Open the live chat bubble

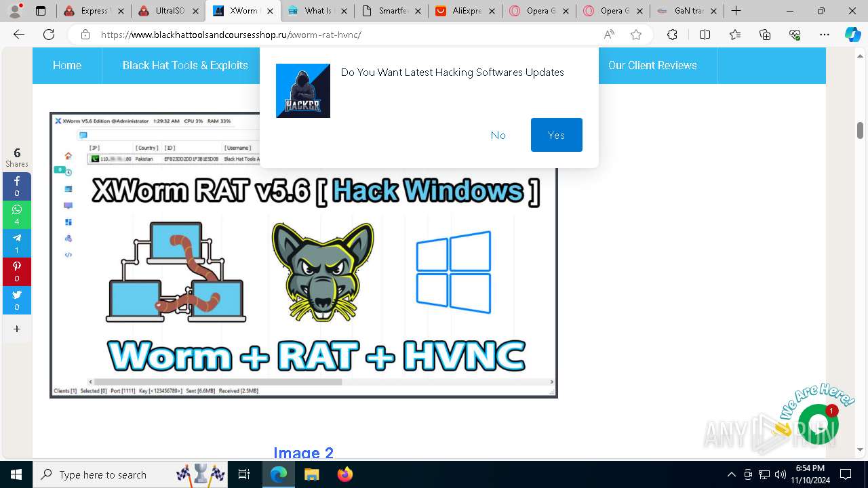pyautogui.click(x=818, y=424)
